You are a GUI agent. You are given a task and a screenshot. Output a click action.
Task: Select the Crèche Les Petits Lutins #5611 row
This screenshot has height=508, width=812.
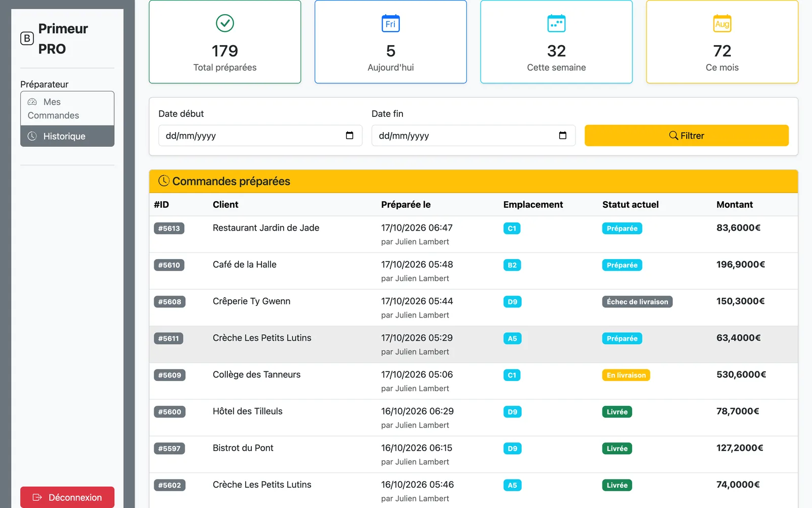pos(473,344)
